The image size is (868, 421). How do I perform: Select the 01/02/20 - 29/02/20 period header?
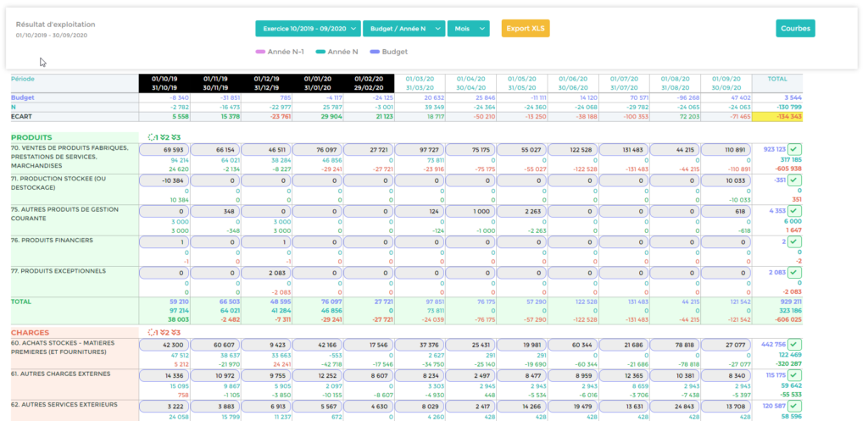coord(369,84)
